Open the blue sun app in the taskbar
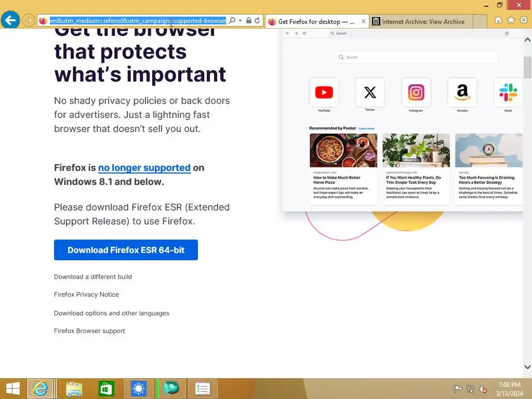 (138, 389)
